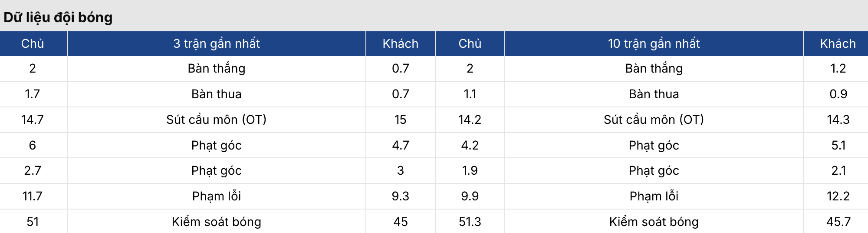The width and height of the screenshot is (868, 233).
Task: Select the goals conceded value 1.7
Action: click(x=33, y=94)
